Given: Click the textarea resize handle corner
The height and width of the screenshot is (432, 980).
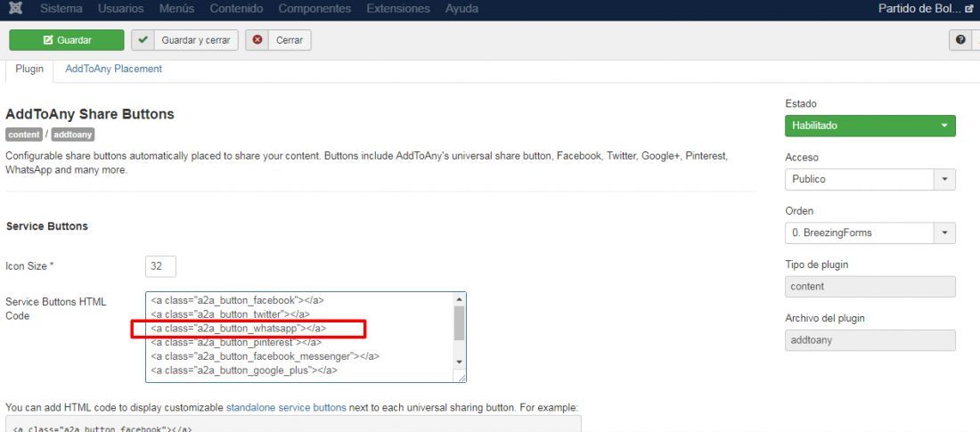Looking at the screenshot, I should (461, 377).
